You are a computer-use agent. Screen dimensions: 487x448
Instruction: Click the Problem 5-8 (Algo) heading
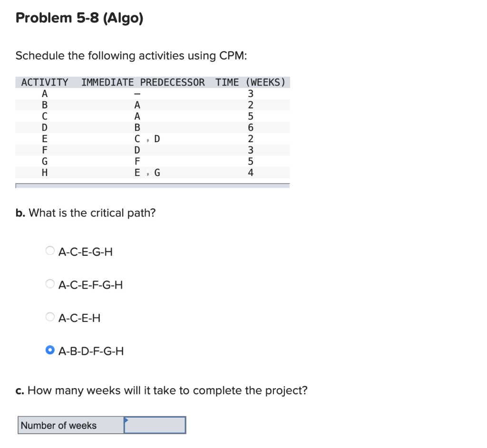(x=79, y=18)
